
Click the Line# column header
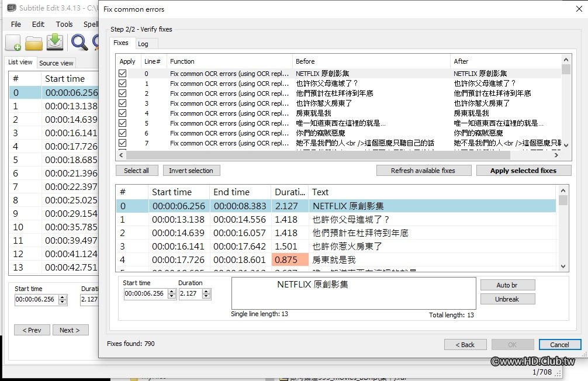153,61
